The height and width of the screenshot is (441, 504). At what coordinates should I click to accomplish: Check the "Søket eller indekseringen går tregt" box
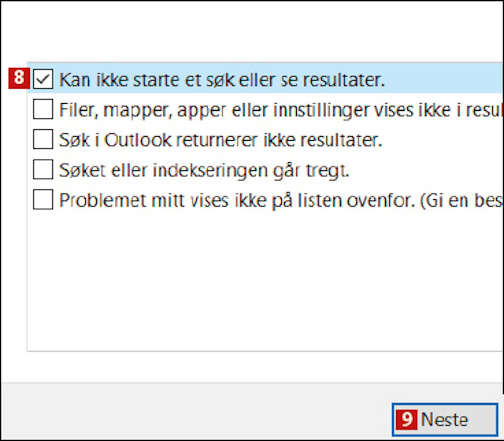43,169
